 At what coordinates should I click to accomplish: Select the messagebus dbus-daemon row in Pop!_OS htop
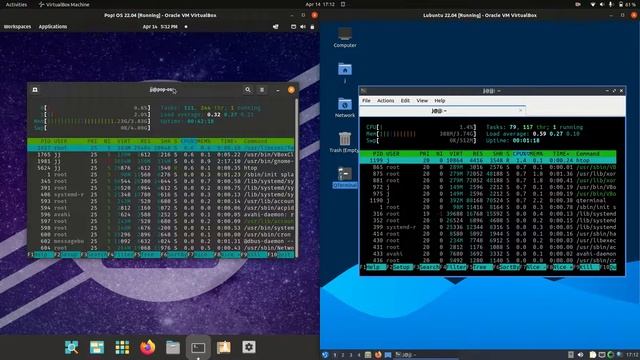tap(160, 241)
